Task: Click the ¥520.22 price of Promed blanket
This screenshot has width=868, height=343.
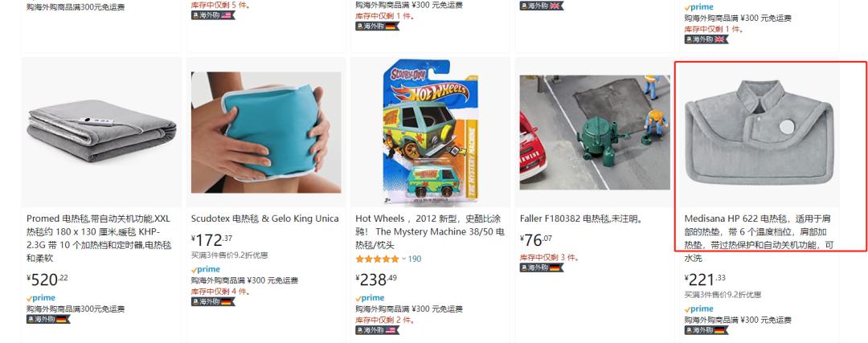Action: (47, 280)
